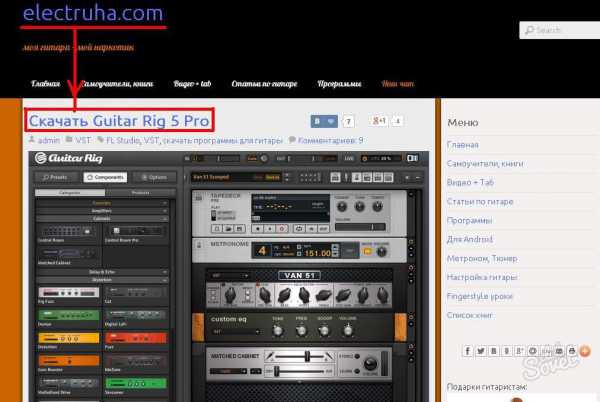
Task: Click the Google +1 share button
Action: coord(378,121)
